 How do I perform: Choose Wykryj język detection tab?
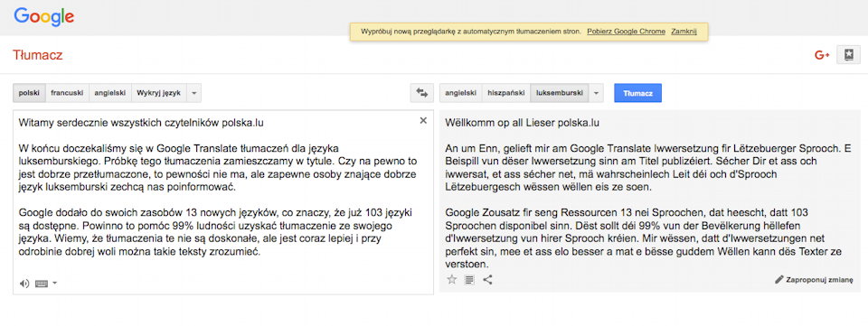click(x=159, y=93)
